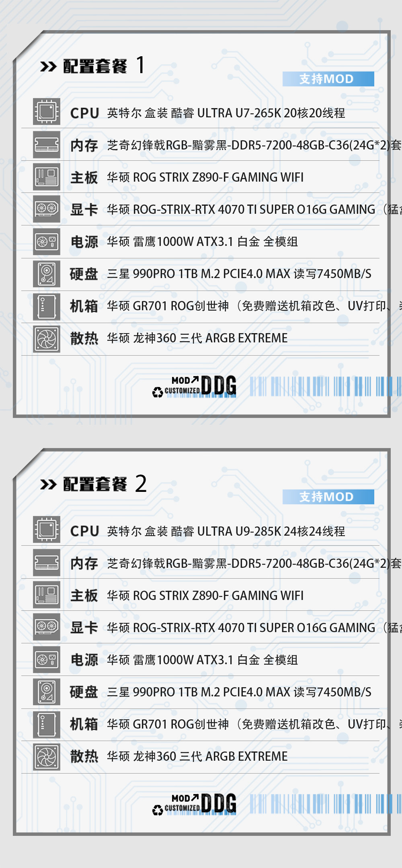Click the MOD CUSTOMIZED DDG logo in package 2
402x868 pixels.
194,805
